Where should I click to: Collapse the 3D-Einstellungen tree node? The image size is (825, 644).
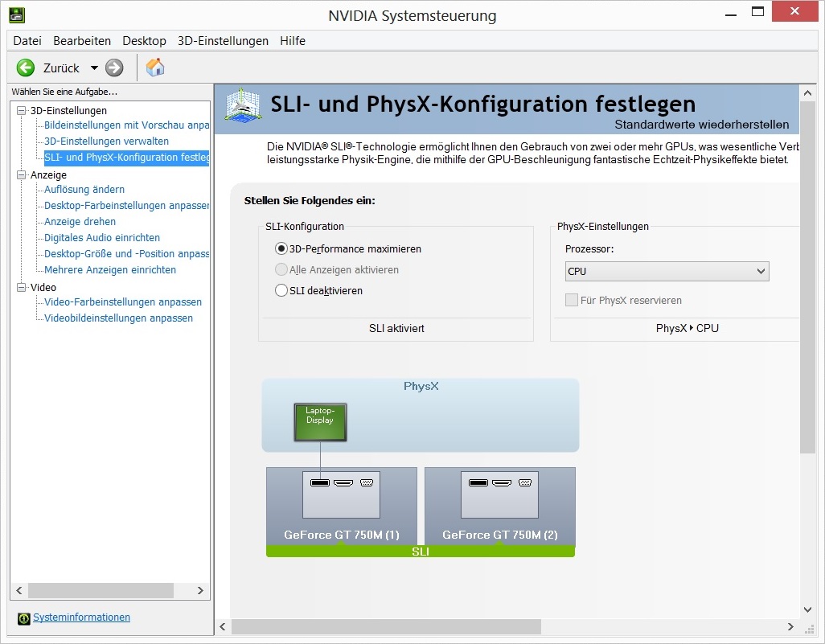point(22,110)
